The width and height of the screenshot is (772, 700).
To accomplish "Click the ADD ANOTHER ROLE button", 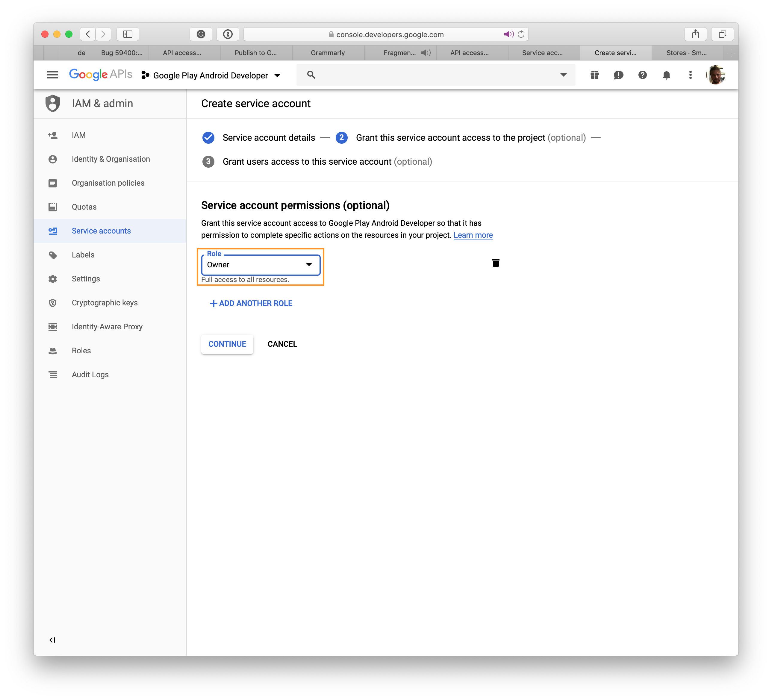I will pos(251,303).
